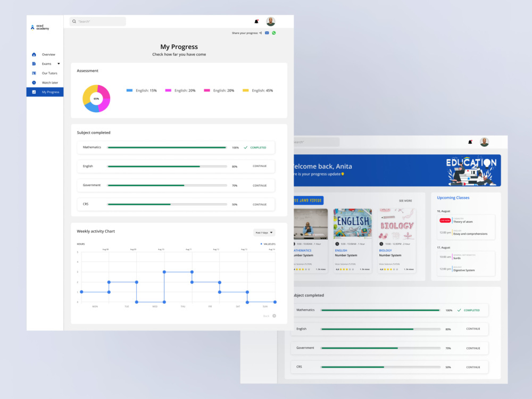Share progress via WhatsApp icon
The image size is (532, 399).
[274, 33]
